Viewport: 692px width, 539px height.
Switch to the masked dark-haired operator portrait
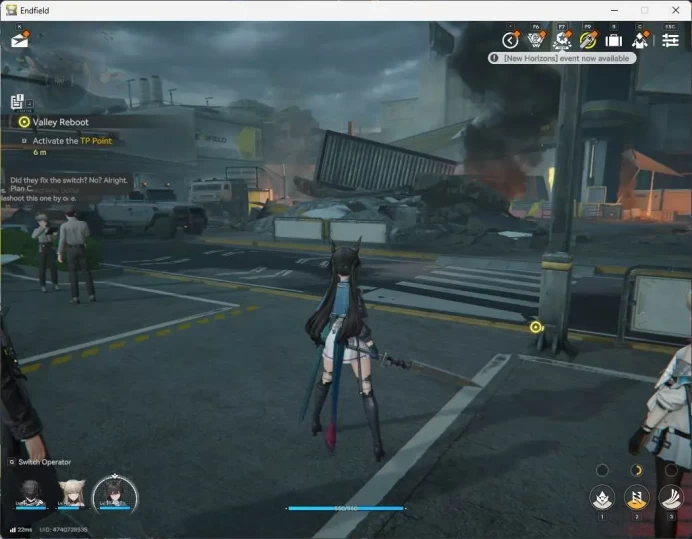30,494
